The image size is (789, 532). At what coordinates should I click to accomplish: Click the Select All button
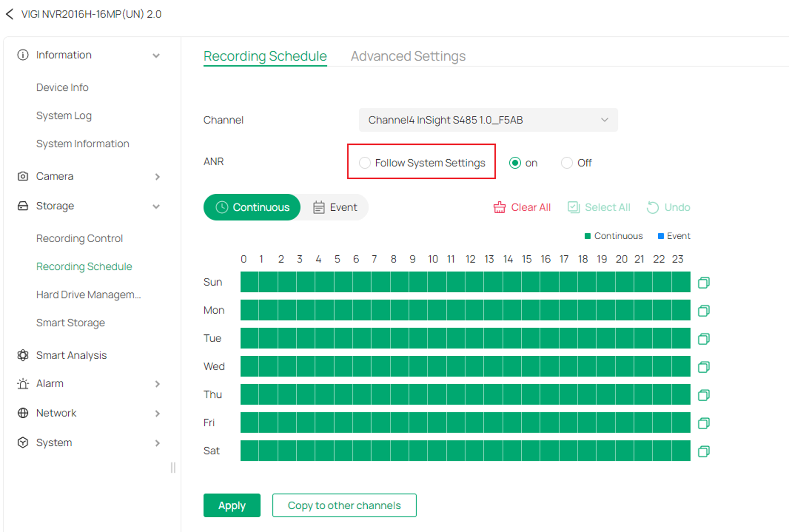tap(599, 207)
